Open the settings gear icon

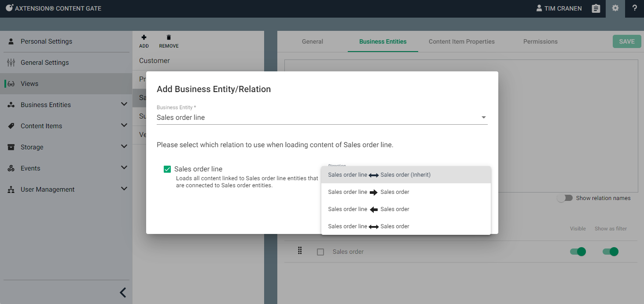[615, 8]
